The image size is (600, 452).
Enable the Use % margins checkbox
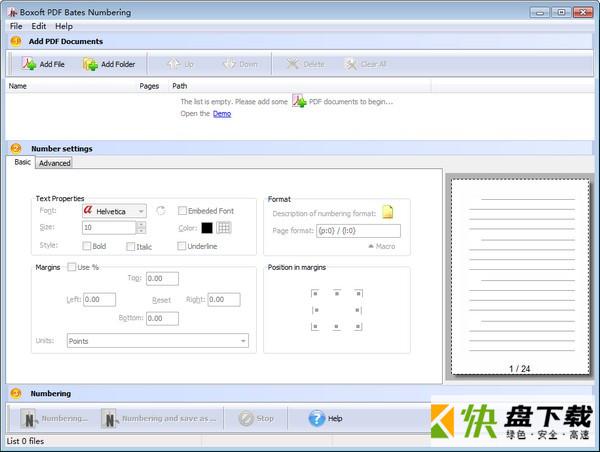point(71,267)
